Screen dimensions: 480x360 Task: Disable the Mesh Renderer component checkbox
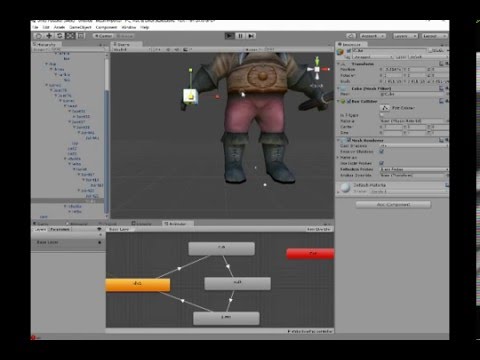[349, 140]
